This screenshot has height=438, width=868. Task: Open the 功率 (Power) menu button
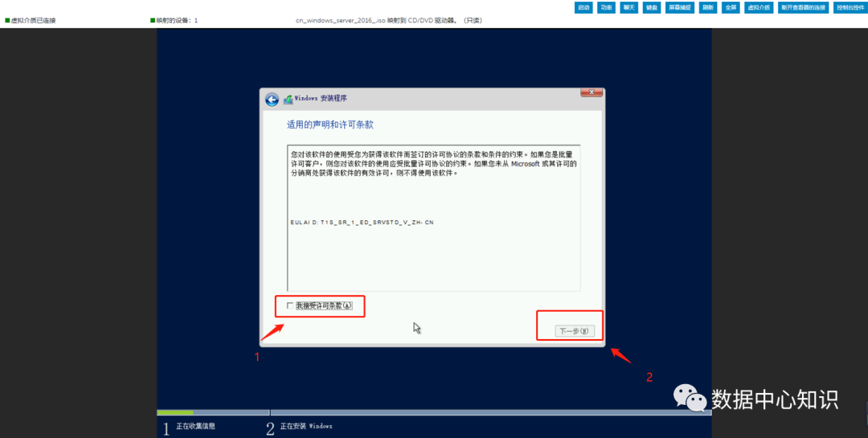[606, 8]
